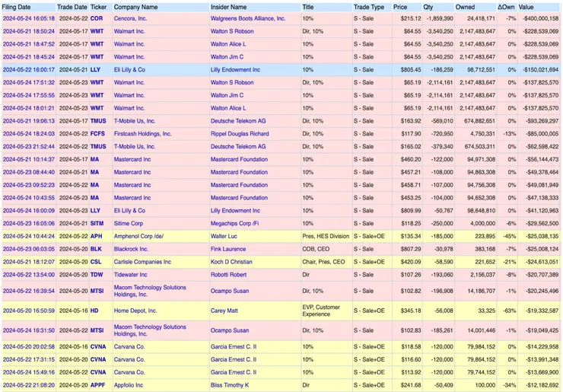Click the Insider Name column header

click(228, 7)
